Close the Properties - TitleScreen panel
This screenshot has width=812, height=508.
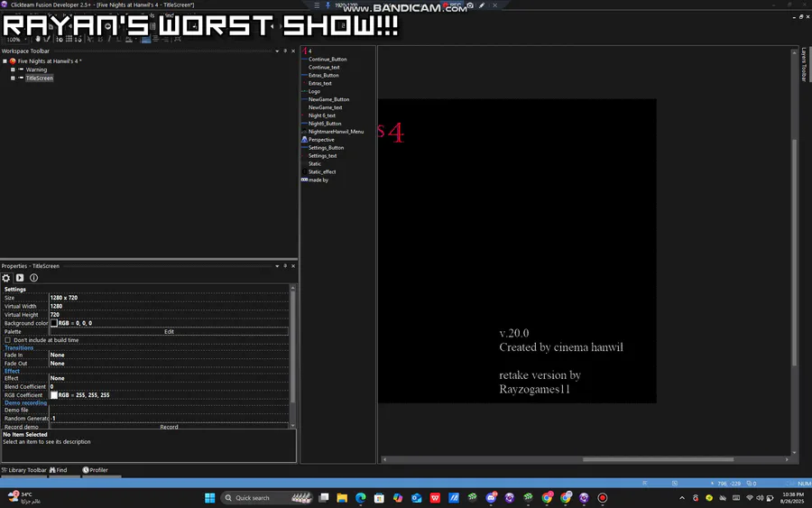(293, 266)
